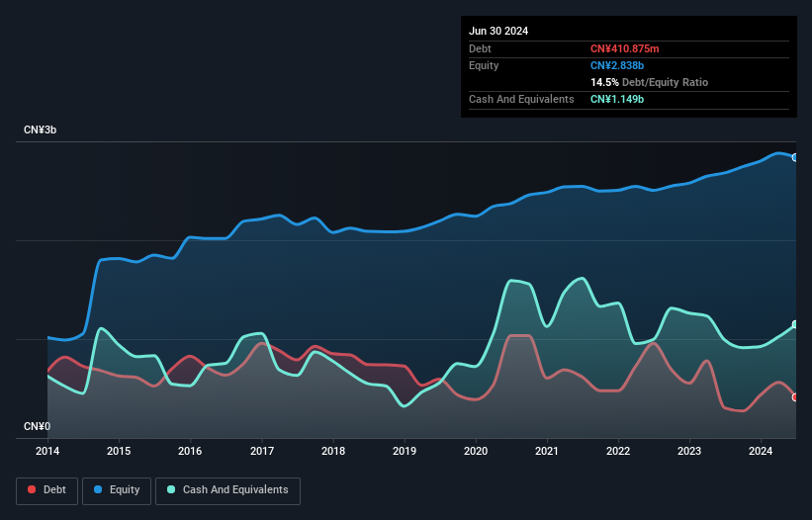The image size is (812, 520).
Task: Click the teal Cash line endpoint marker
Action: [x=794, y=324]
